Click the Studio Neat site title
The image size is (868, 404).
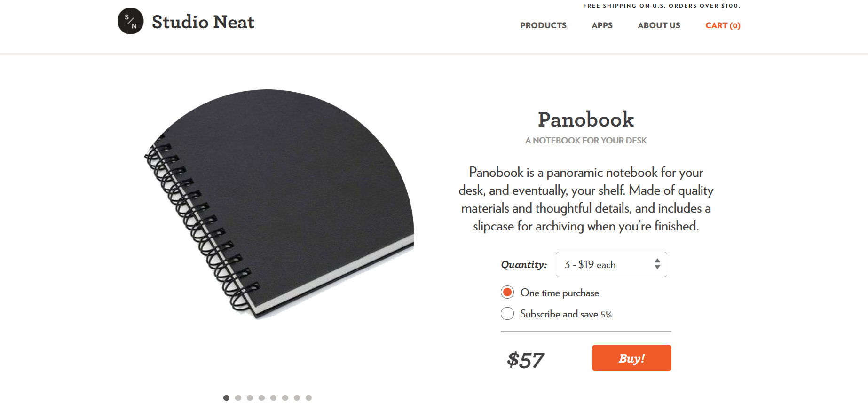203,22
